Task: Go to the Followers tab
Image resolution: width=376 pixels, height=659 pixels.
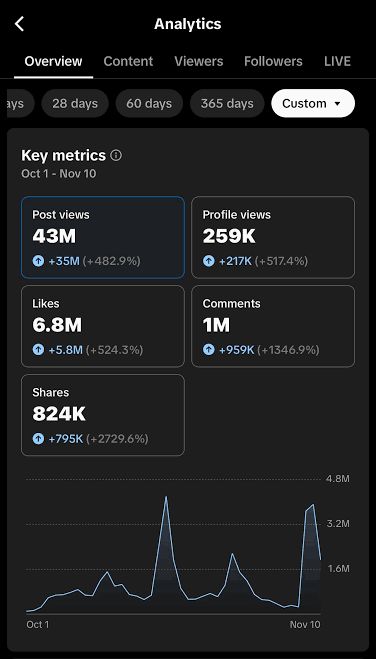Action: pyautogui.click(x=273, y=61)
